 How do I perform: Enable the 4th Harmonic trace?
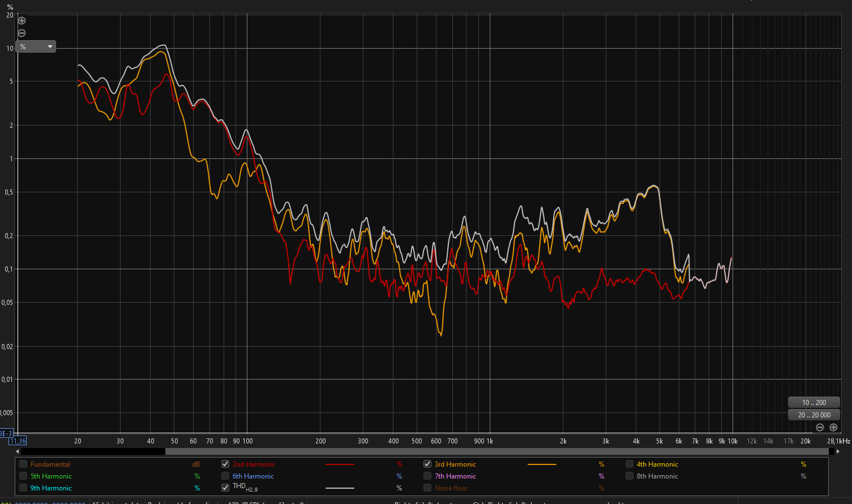[630, 464]
